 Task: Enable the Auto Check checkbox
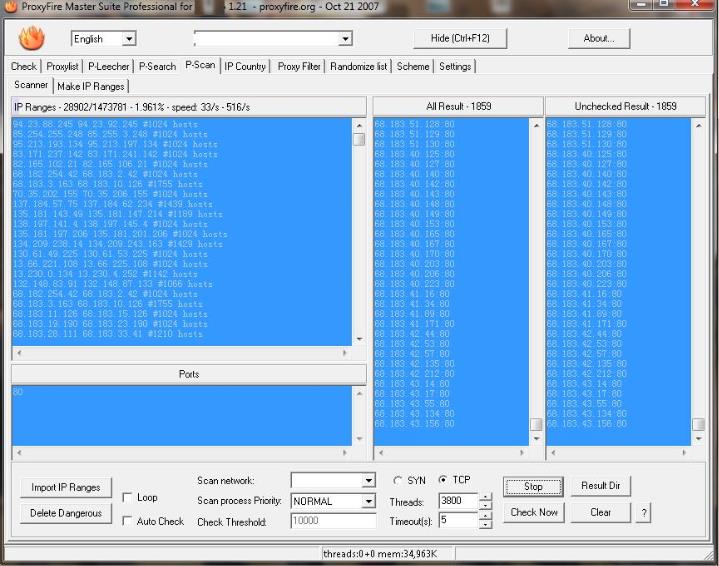click(x=127, y=521)
